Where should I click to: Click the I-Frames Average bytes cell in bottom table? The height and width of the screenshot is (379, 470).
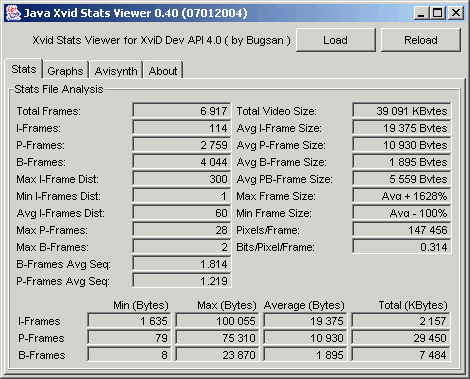[x=305, y=321]
